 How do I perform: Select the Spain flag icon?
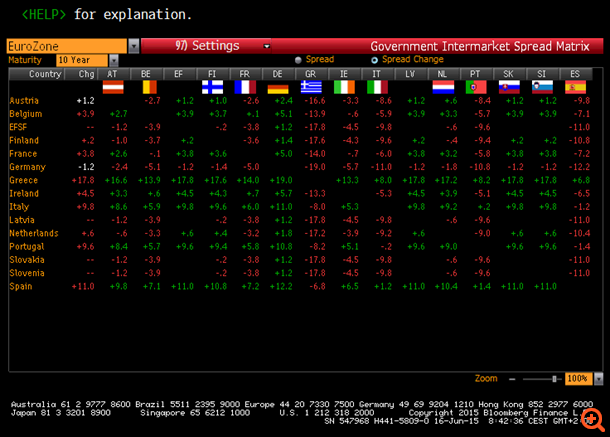575,88
